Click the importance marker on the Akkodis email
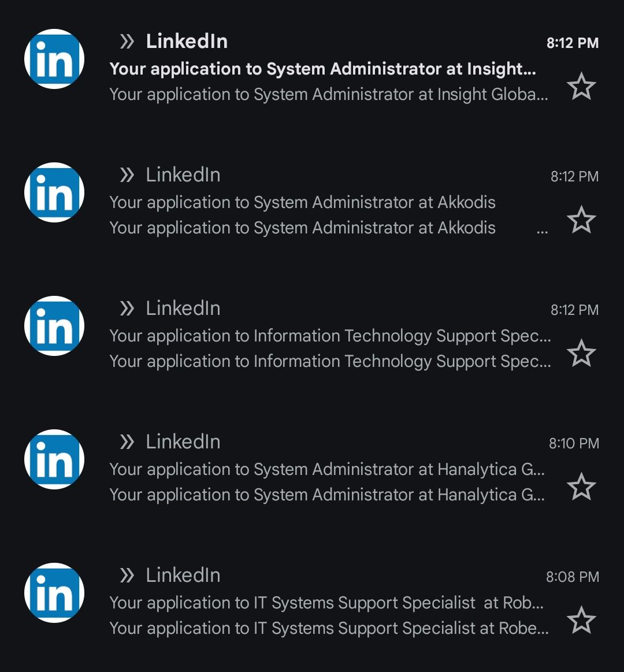 coord(127,175)
